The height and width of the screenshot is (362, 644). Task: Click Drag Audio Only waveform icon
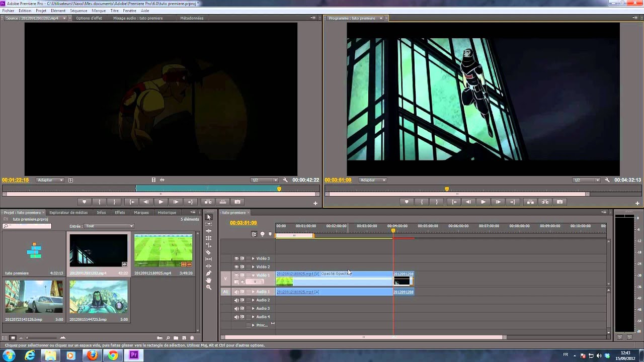click(x=162, y=180)
